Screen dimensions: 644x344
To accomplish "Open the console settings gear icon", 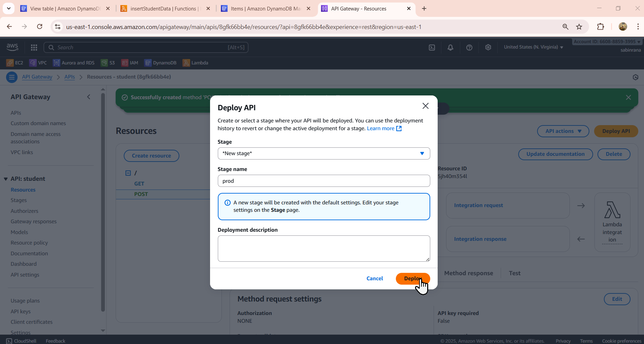I will click(x=488, y=48).
